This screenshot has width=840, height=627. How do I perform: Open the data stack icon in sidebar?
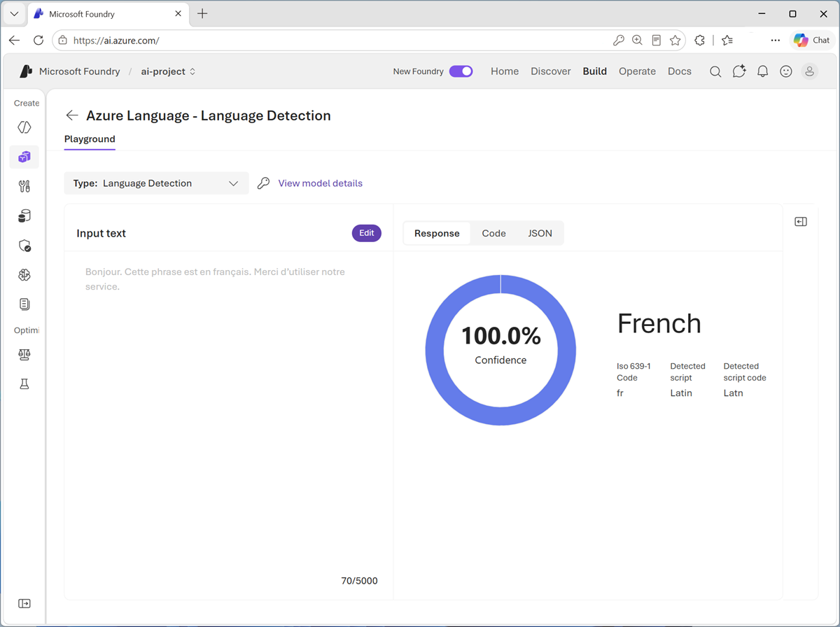pos(24,216)
